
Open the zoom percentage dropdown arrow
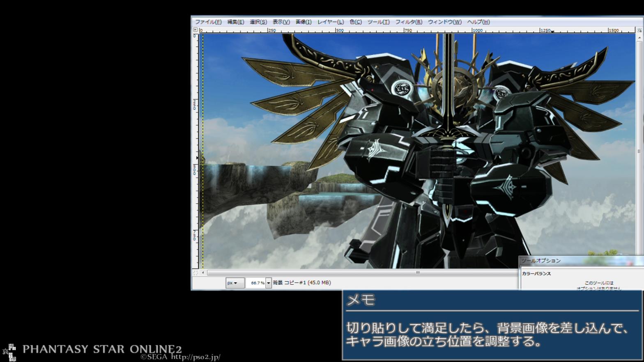(269, 283)
